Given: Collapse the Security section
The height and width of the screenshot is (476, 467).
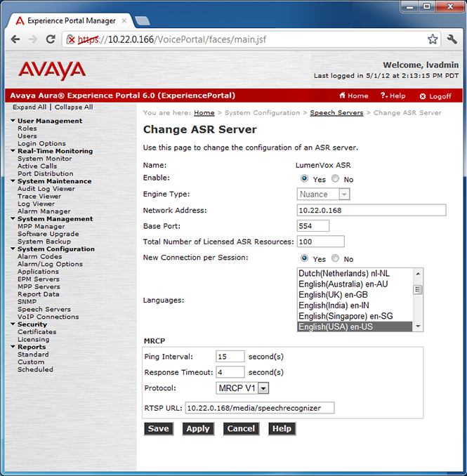Looking at the screenshot, I should (x=13, y=324).
